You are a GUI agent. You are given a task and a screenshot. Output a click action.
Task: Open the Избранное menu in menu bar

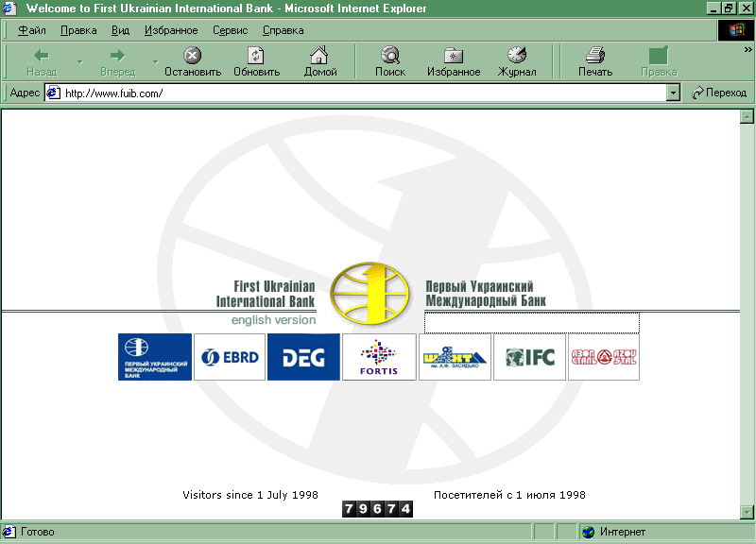[171, 30]
